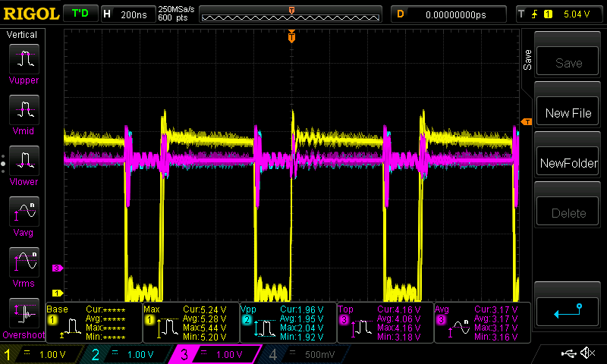Select the Vlower measurement icon
607x364 pixels.
[x=24, y=161]
